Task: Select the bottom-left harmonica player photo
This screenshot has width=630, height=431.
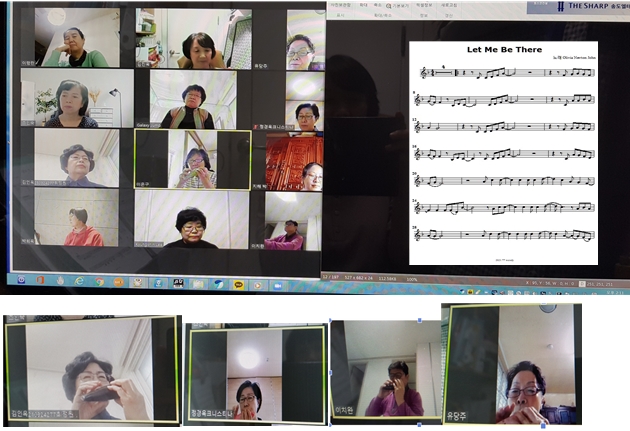Action: click(91, 369)
